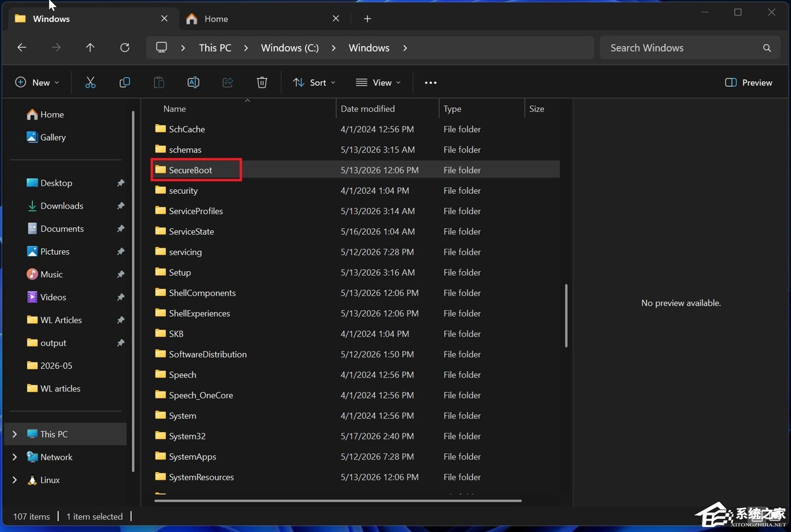This screenshot has width=791, height=532.
Task: Click the vertical scrollbar of file list
Action: [x=566, y=316]
